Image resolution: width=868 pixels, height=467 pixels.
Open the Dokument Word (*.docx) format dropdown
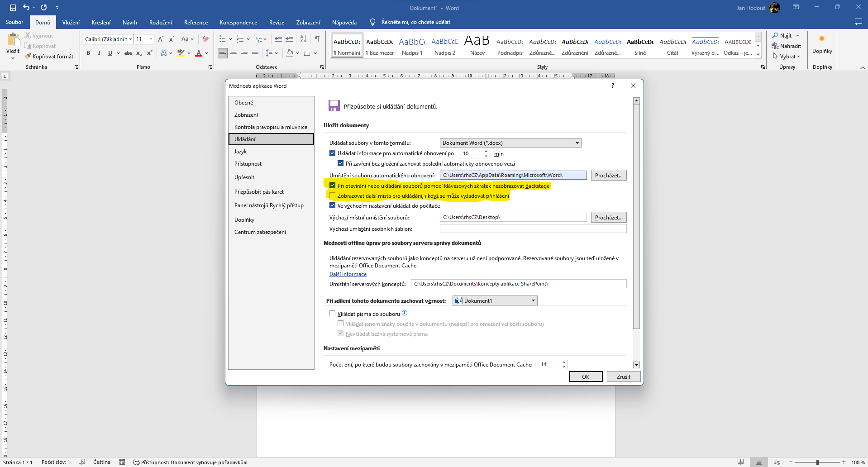[510, 143]
